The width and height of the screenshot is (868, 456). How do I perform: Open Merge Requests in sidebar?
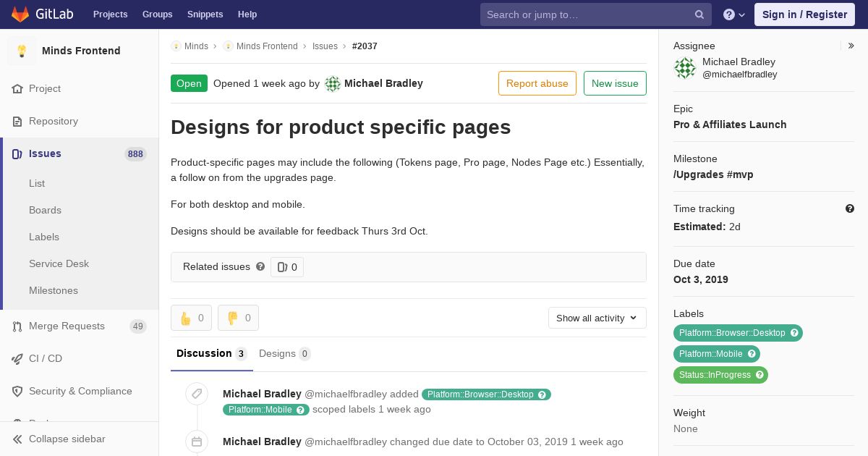[x=67, y=326]
